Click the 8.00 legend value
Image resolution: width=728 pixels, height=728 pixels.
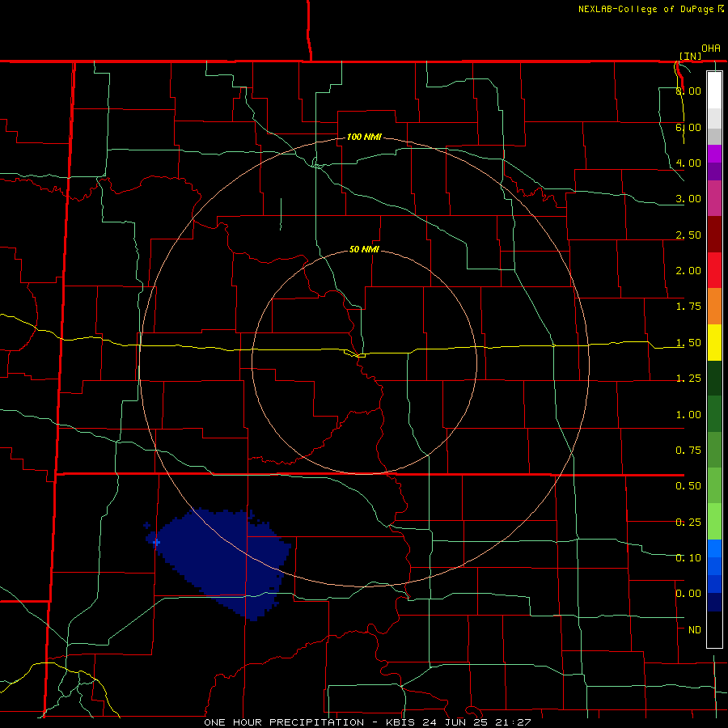pos(688,91)
